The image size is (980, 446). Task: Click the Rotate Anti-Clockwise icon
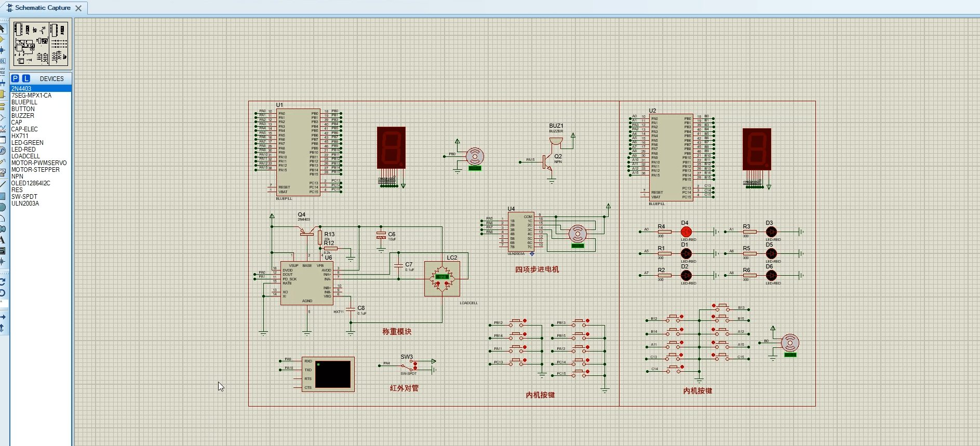(2, 293)
